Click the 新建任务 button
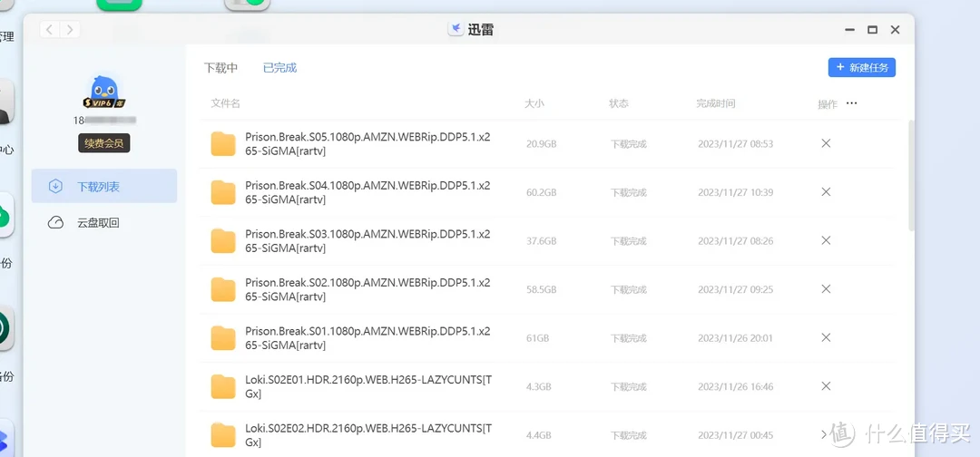 pos(862,67)
